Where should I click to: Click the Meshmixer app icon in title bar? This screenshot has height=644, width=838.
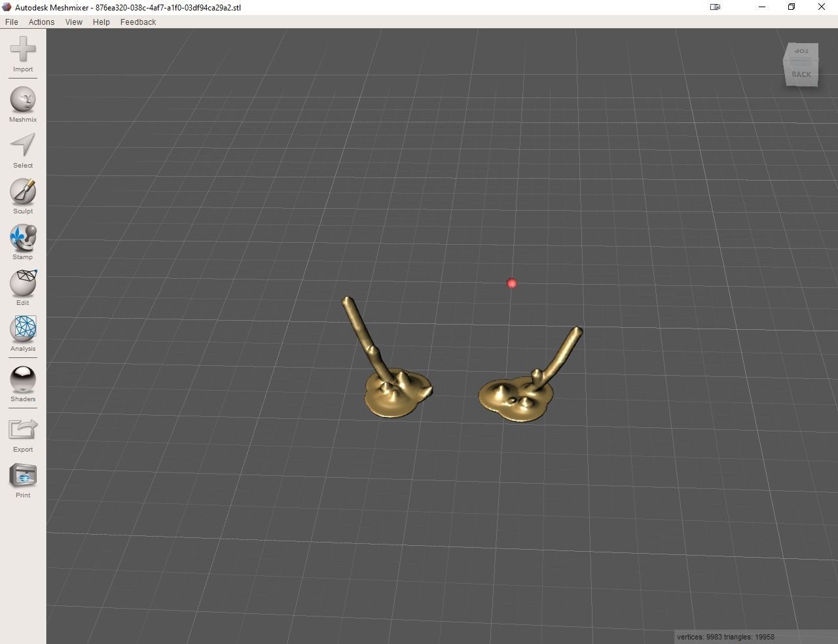[x=7, y=7]
